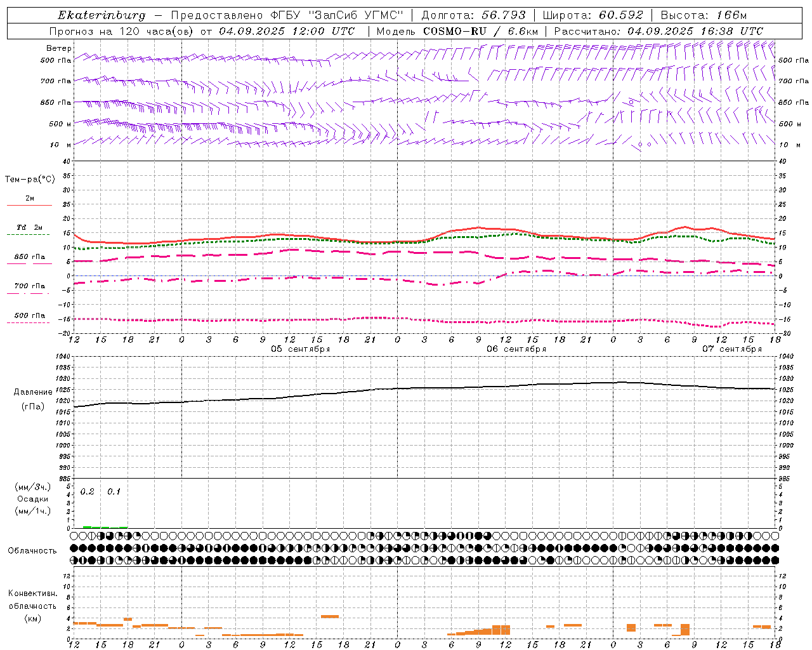This screenshot has height=650, width=812.
Task: Click the Давление panel label
Action: pos(33,392)
